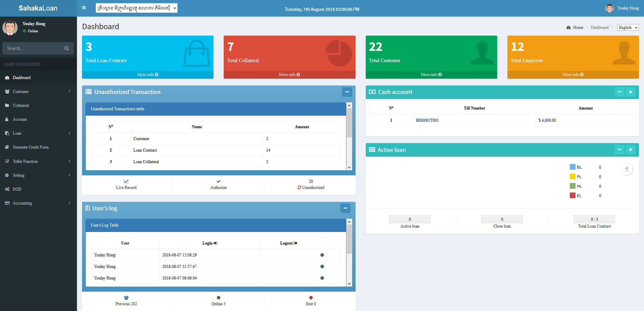
Task: Click the Authorize checkmark icon
Action: [x=219, y=181]
